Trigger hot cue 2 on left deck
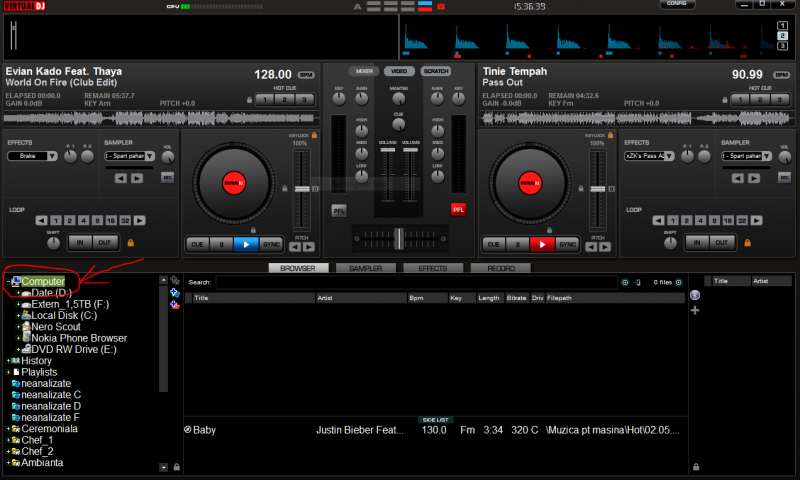 pos(283,100)
